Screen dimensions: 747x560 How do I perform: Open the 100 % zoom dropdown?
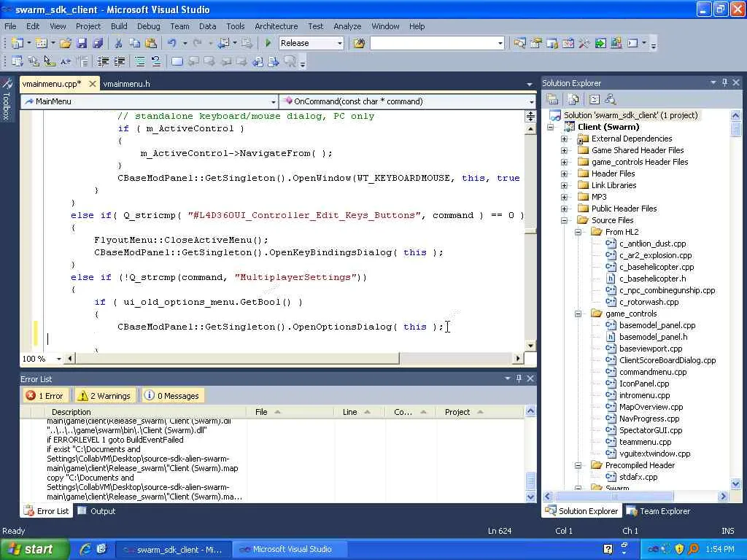pos(58,359)
